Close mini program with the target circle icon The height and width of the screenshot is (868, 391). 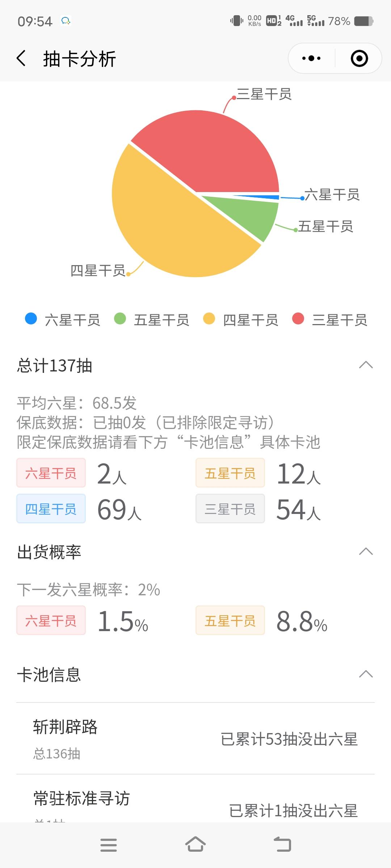[360, 58]
